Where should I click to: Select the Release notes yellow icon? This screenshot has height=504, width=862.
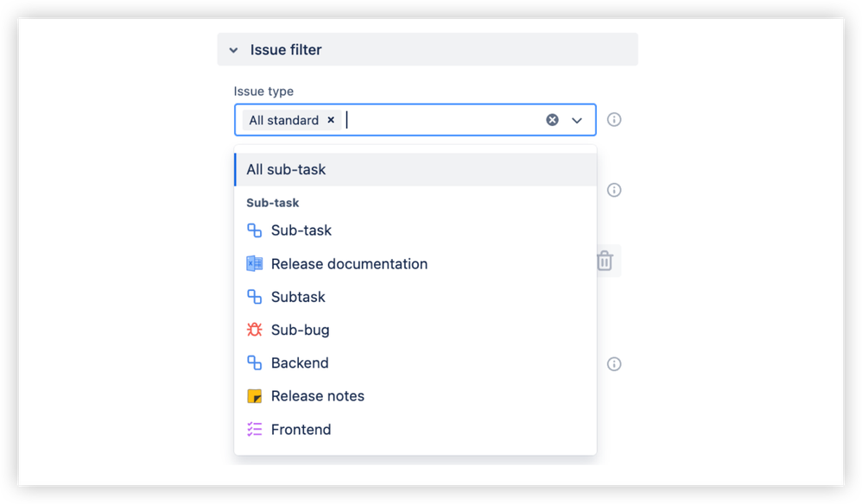[253, 395]
